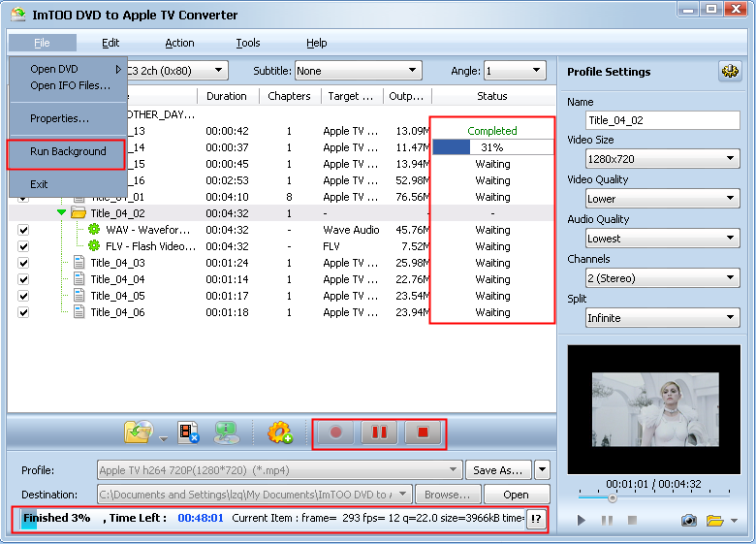
Task: Open the Profile Settings gear icon
Action: tap(730, 72)
